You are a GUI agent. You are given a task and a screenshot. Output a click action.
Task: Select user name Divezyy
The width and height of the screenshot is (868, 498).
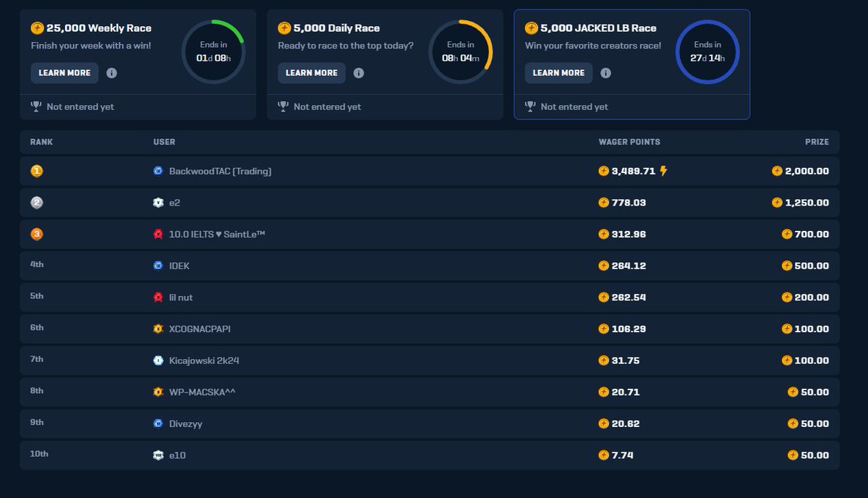(x=185, y=423)
